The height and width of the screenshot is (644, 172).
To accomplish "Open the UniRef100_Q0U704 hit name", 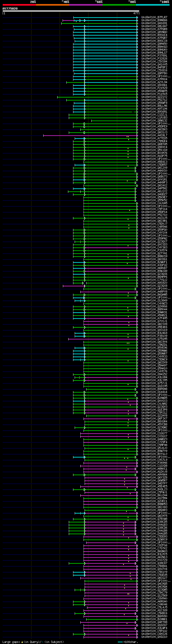I will (154, 569).
